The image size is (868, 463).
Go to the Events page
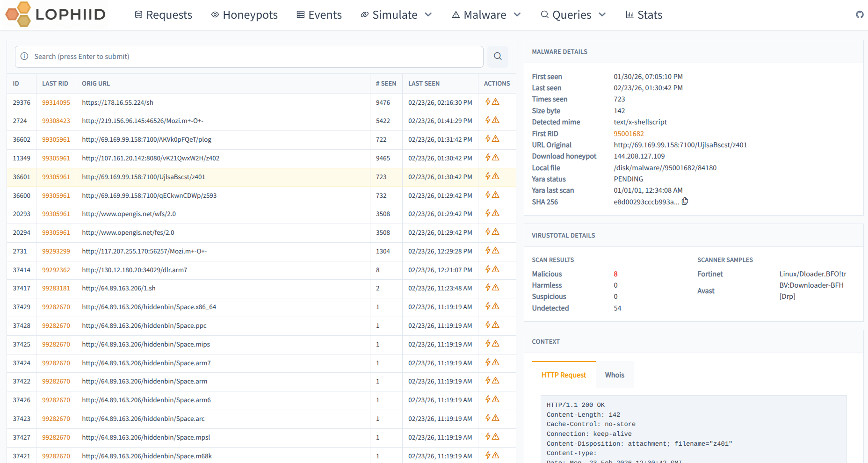click(319, 15)
